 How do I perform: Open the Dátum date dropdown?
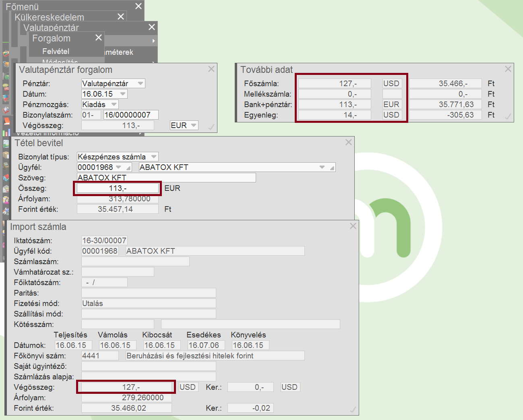[123, 94]
